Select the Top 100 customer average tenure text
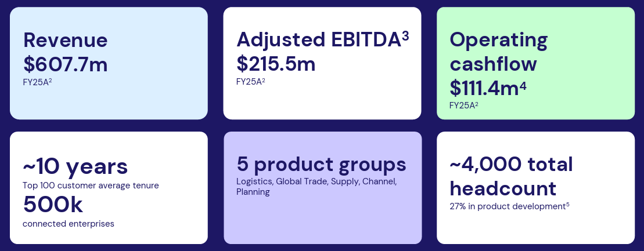Screen dimensions: 644x251 coord(91,185)
